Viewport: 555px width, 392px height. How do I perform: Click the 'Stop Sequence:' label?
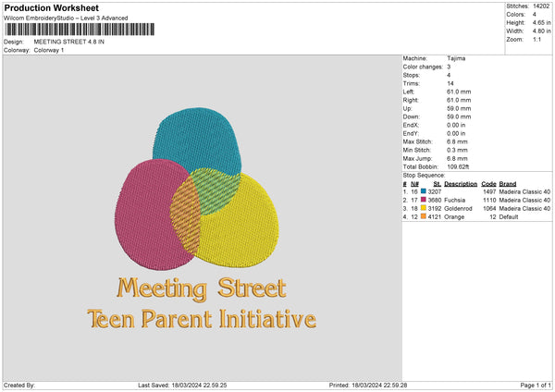click(x=424, y=175)
